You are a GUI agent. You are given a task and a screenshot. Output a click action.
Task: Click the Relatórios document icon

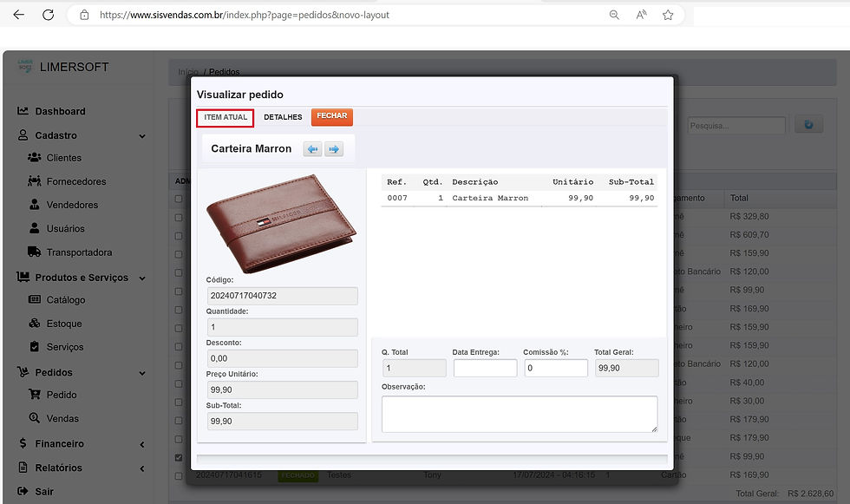[23, 468]
